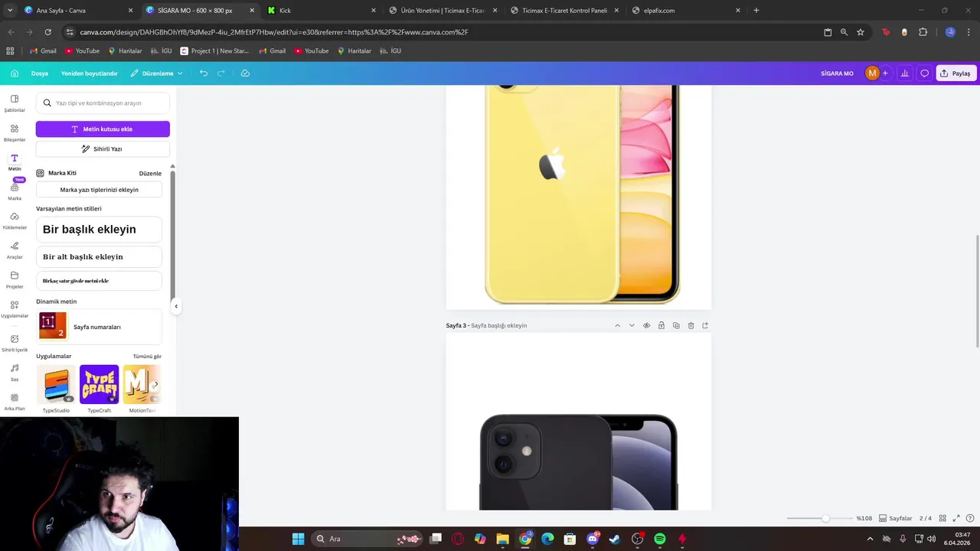
Task: Open the Bileşenler sidebar panel
Action: (15, 133)
